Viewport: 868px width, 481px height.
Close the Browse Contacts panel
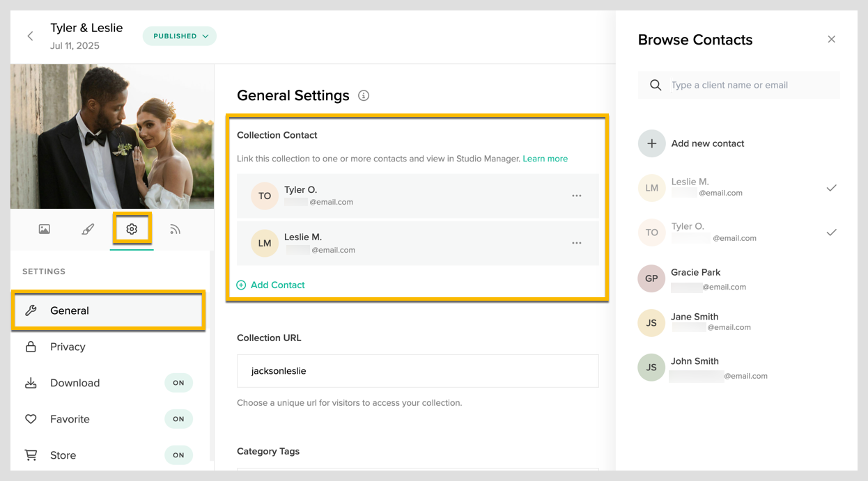[x=831, y=40]
